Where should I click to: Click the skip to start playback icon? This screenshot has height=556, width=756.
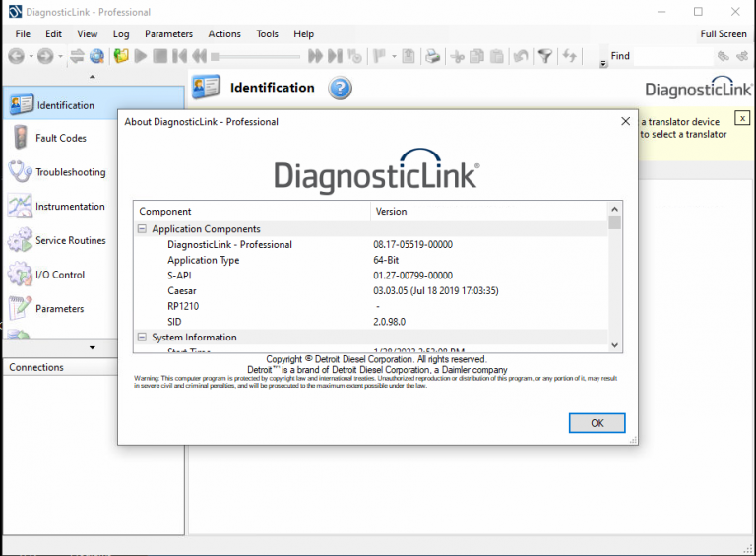pos(180,56)
